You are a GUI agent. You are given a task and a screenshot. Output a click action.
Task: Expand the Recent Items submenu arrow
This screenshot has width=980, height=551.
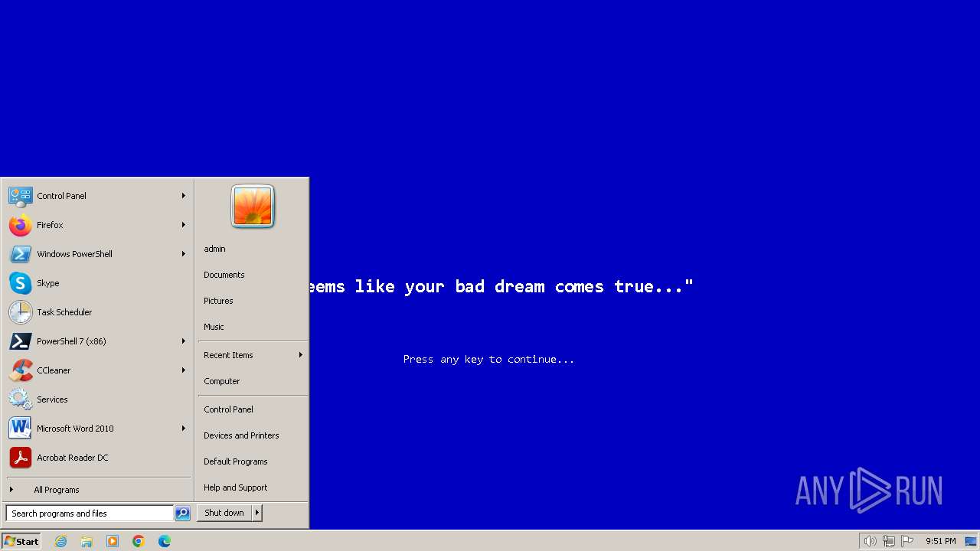(301, 355)
